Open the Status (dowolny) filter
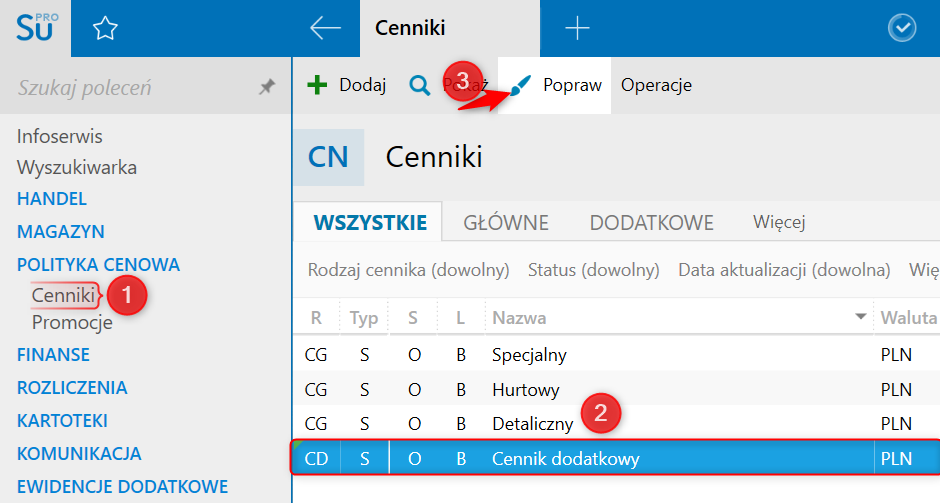The width and height of the screenshot is (940, 503). tap(593, 270)
